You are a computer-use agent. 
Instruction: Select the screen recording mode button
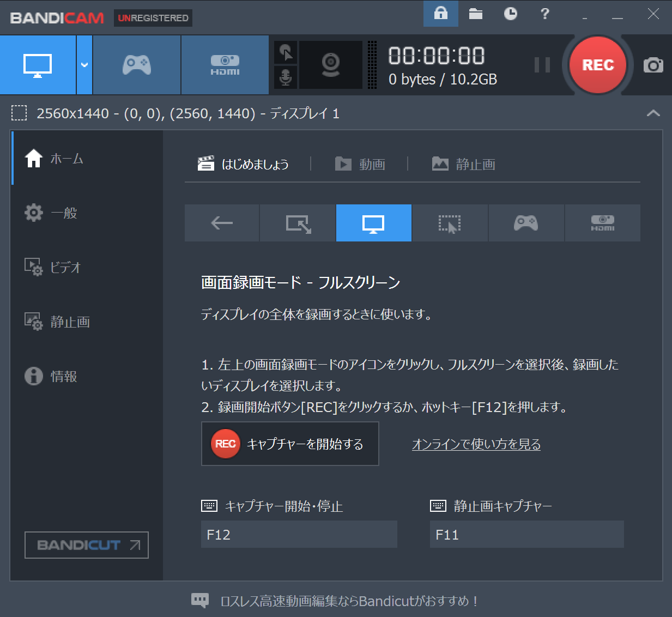38,65
